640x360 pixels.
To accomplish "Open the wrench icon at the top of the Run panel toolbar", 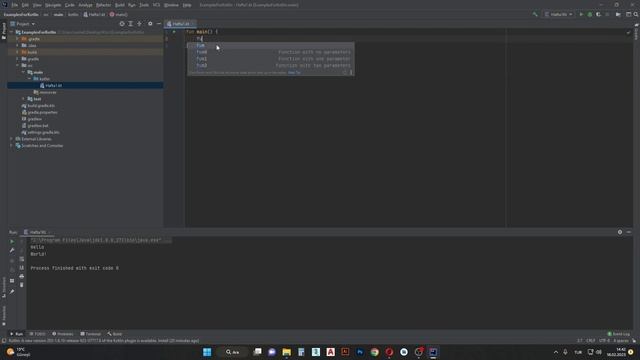I will [12, 250].
